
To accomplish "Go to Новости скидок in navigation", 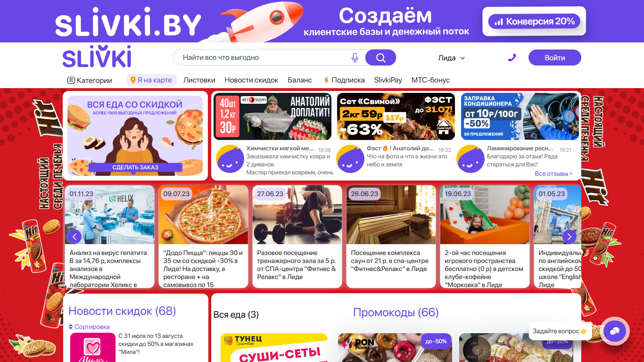I will (x=251, y=80).
